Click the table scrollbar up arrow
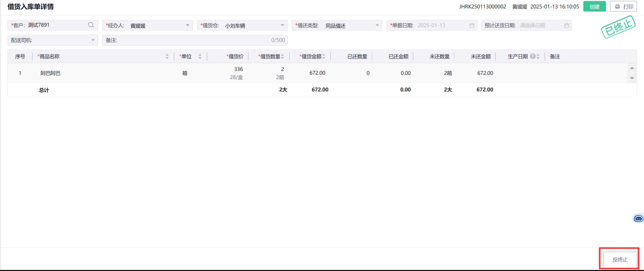This screenshot has width=644, height=271. 632,68
